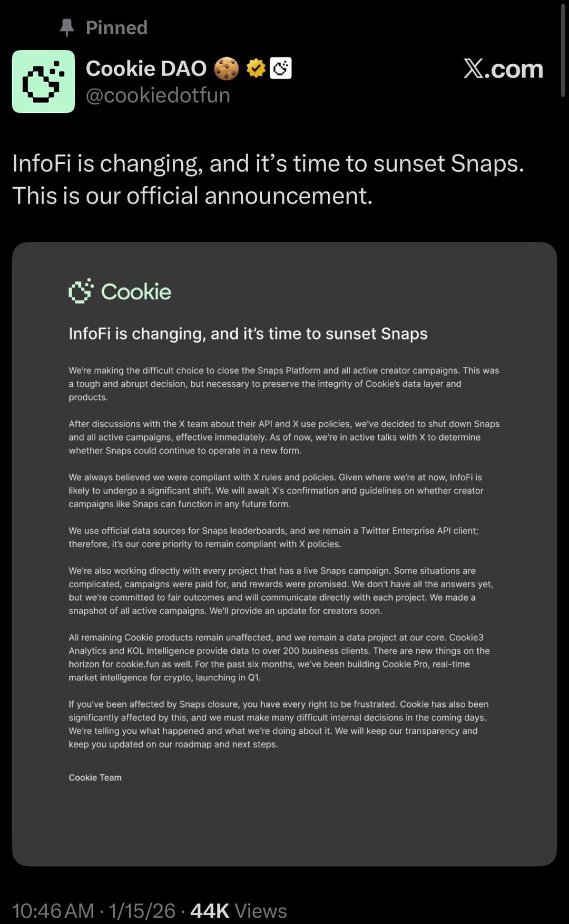Click the gold verified checkmark badge
569x924 pixels.
(x=256, y=69)
